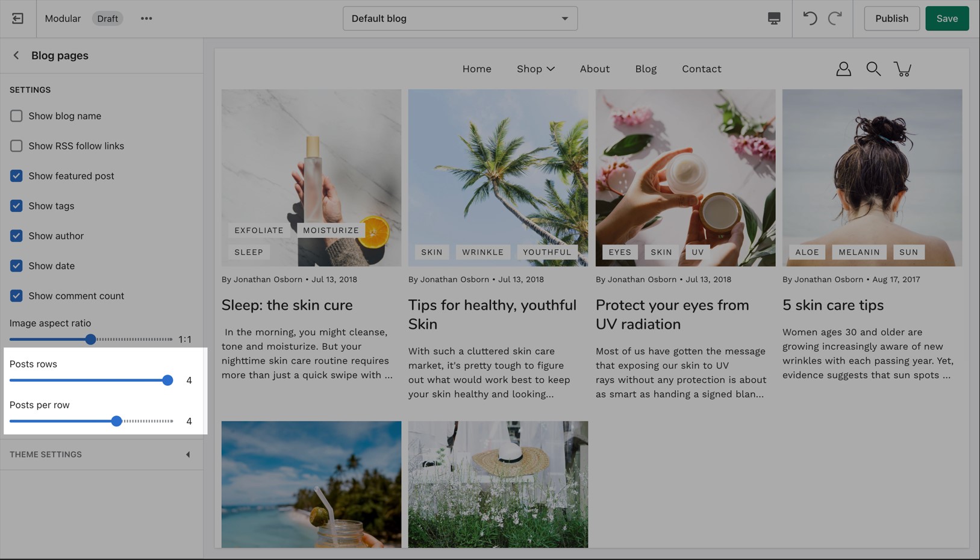The image size is (980, 560).
Task: Click the Posts per row slider handle
Action: coord(117,422)
